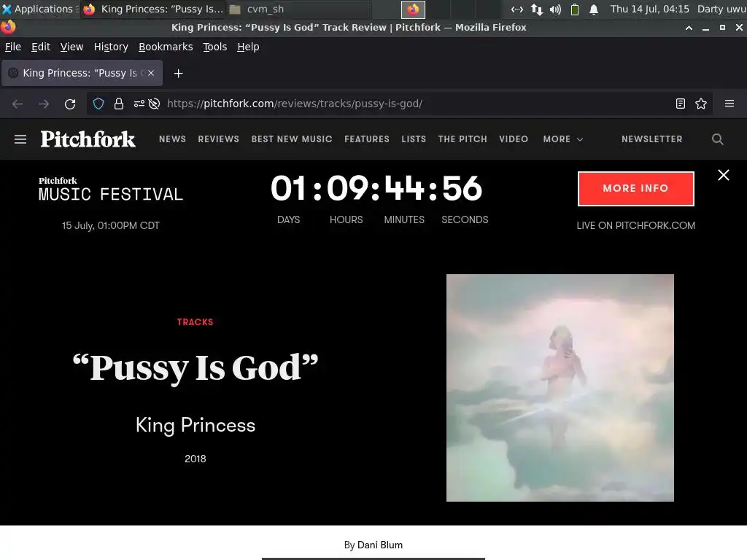Image resolution: width=747 pixels, height=560 pixels.
Task: Expand the More dropdown
Action: click(563, 139)
